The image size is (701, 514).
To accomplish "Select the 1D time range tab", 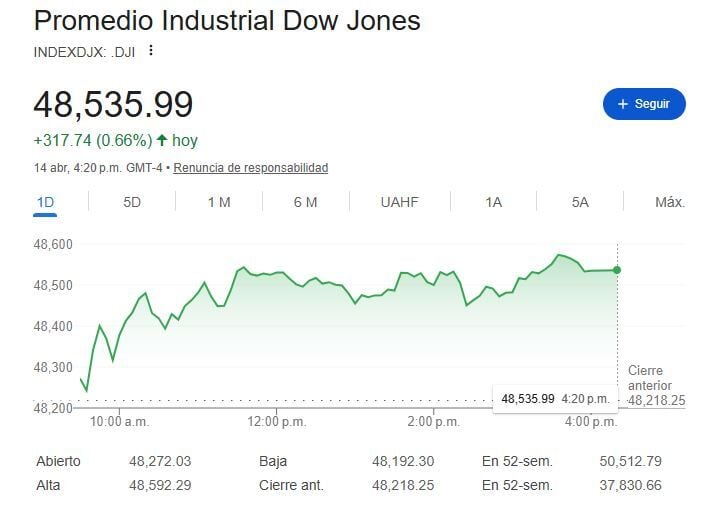I will tap(45, 202).
